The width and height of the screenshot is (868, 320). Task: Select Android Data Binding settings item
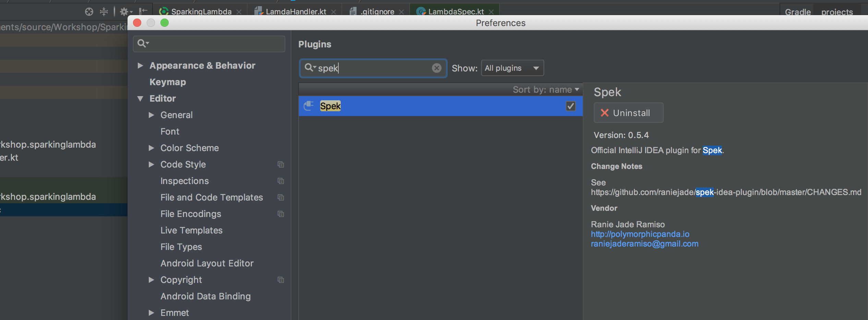pos(205,296)
